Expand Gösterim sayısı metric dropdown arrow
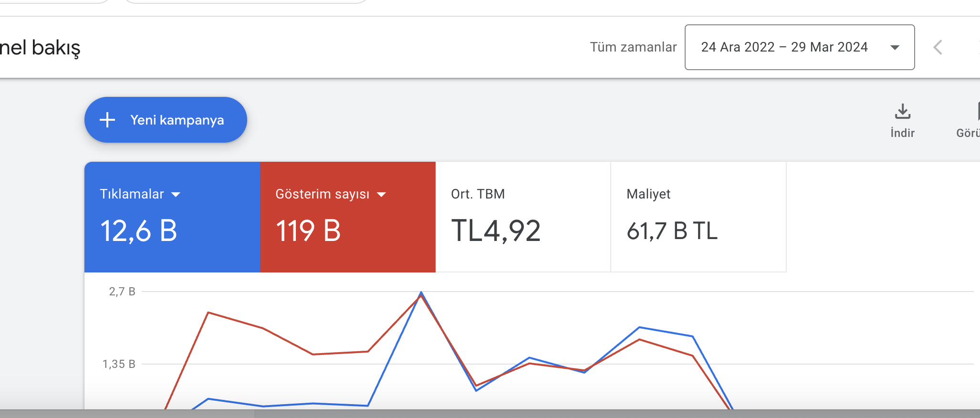The height and width of the screenshot is (418, 980). tap(381, 194)
